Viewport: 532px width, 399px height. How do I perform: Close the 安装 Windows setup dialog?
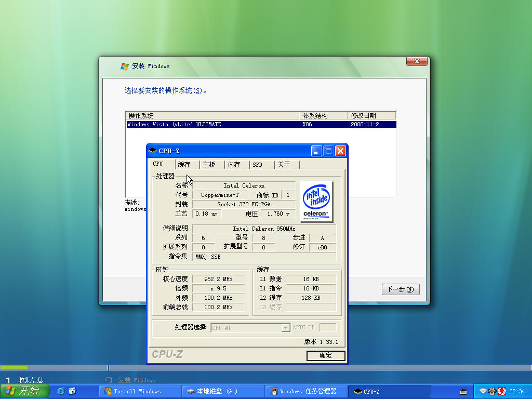(x=417, y=61)
